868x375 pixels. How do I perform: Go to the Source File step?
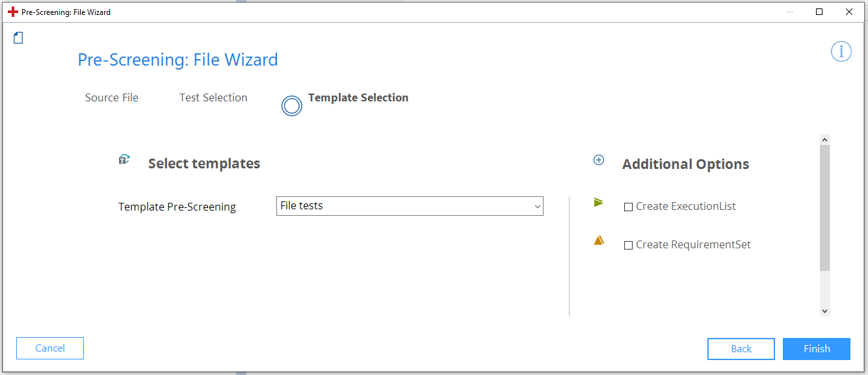[x=112, y=97]
